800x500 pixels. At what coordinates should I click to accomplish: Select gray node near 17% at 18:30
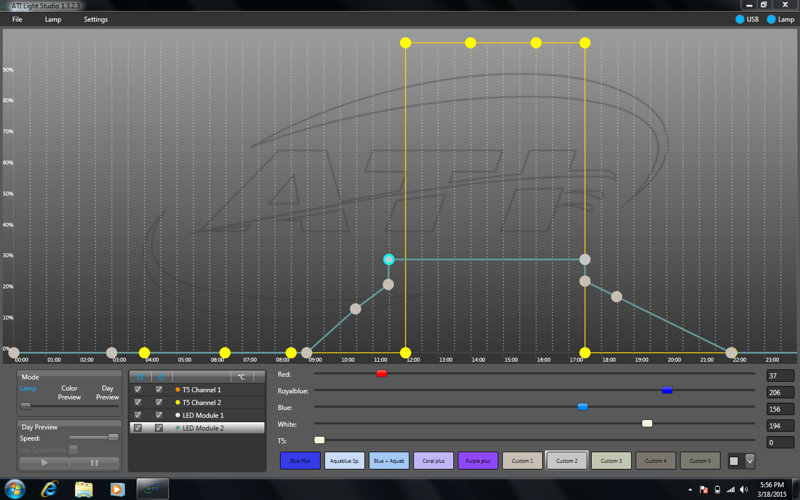pyautogui.click(x=617, y=296)
